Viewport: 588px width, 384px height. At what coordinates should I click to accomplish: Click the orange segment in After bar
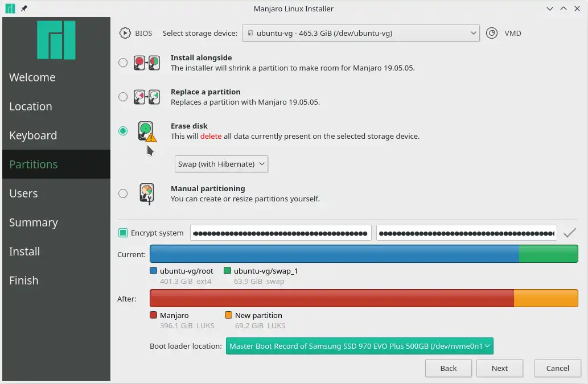click(546, 298)
